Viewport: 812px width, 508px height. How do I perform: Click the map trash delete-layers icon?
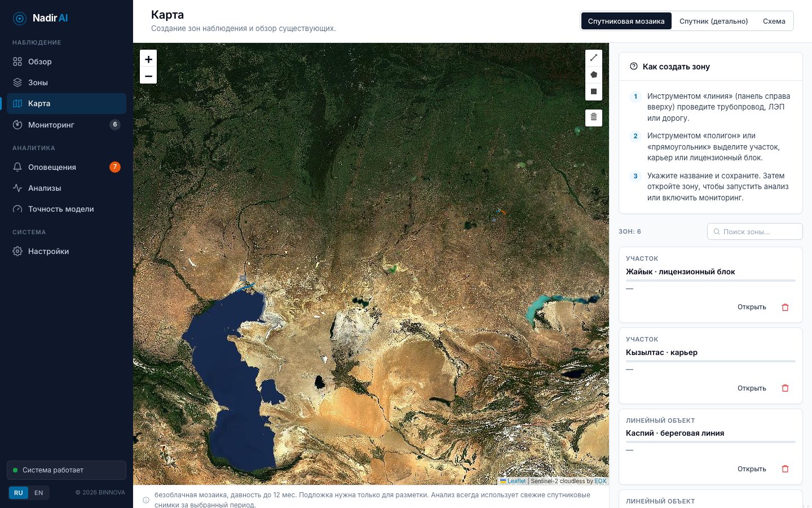[x=594, y=117]
